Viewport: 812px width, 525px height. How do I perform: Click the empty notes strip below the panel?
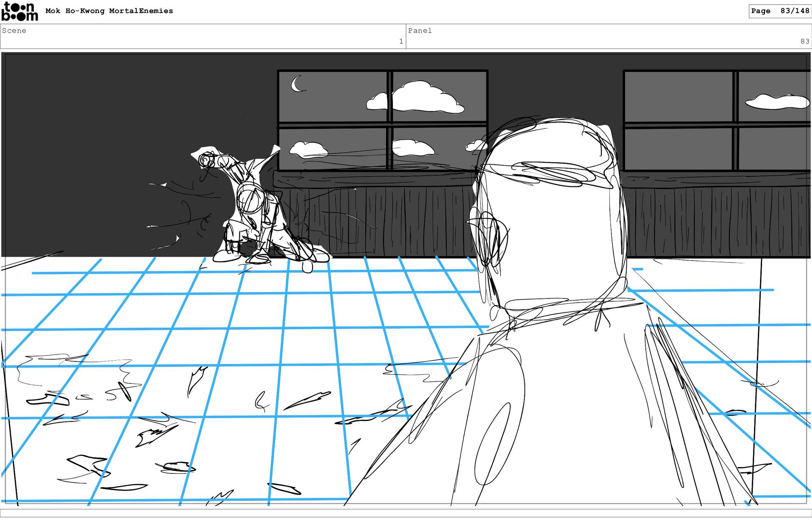(x=406, y=513)
